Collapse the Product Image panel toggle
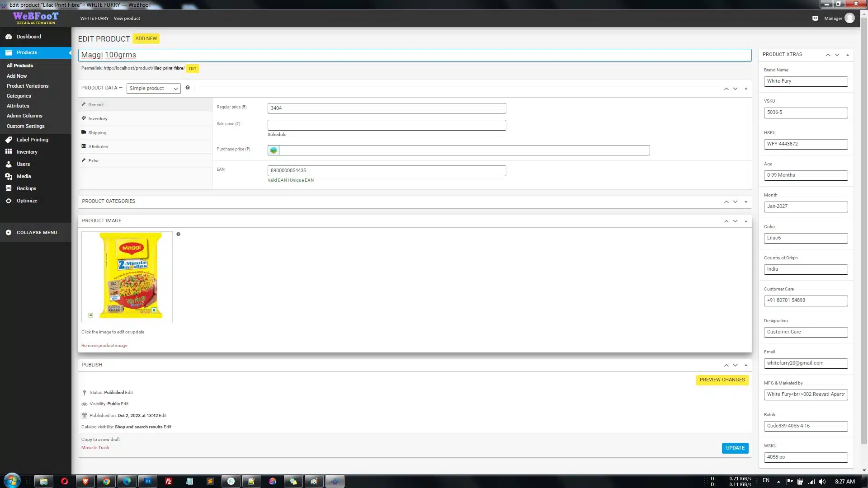The height and width of the screenshot is (488, 868). click(x=746, y=221)
